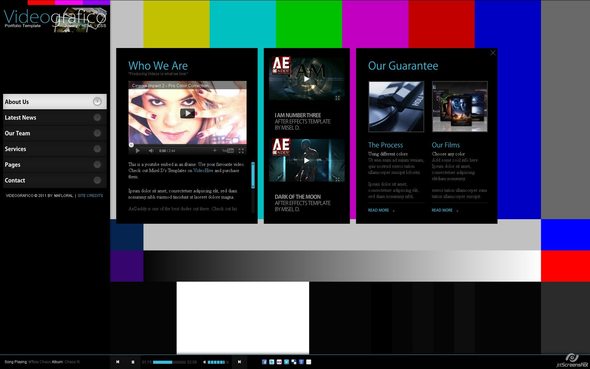
Task: Click the YouTube video seek handle
Action: 131,145
